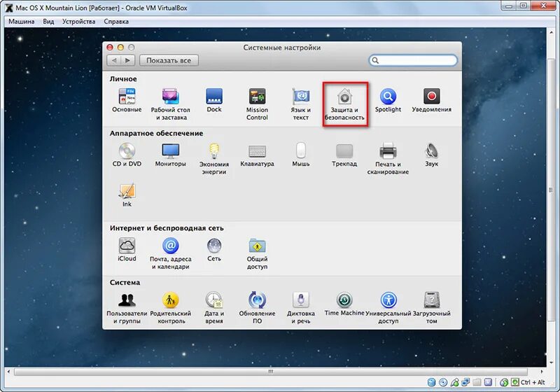Open the Вид menu

[48, 22]
